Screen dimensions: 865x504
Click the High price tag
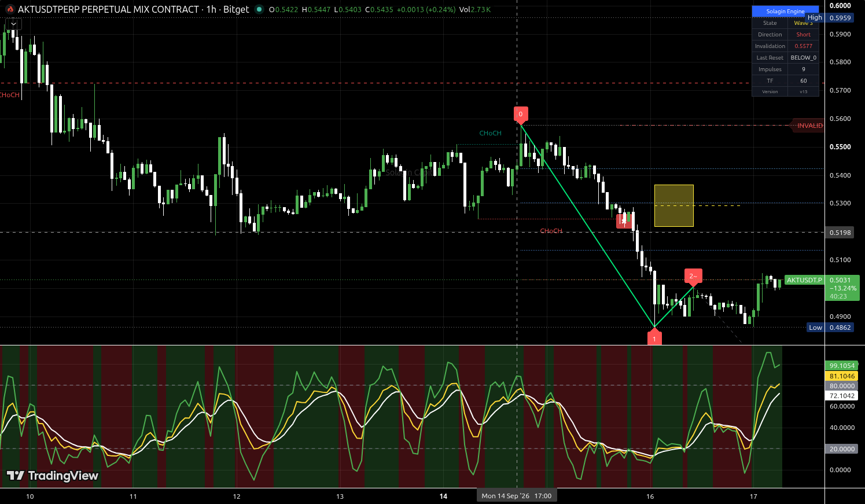tap(815, 18)
